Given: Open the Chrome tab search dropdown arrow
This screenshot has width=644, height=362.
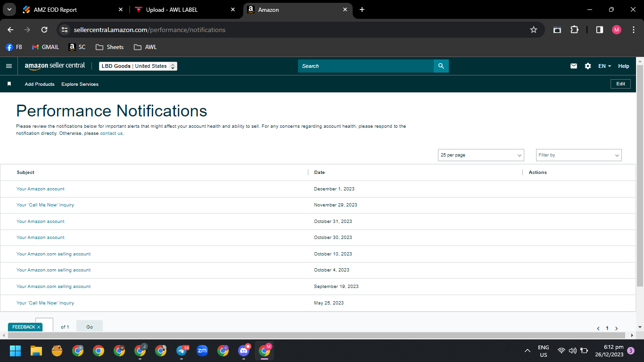Looking at the screenshot, I should point(9,9).
